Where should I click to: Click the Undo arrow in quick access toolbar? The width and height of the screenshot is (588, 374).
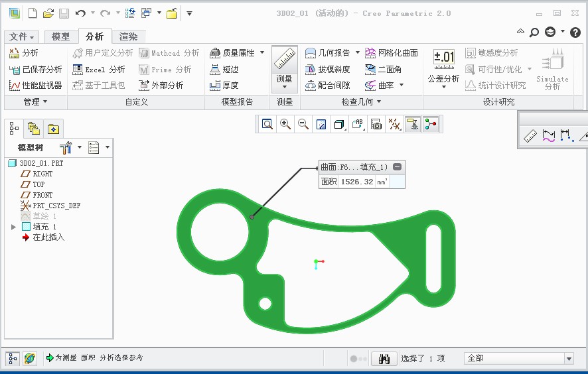coord(80,13)
